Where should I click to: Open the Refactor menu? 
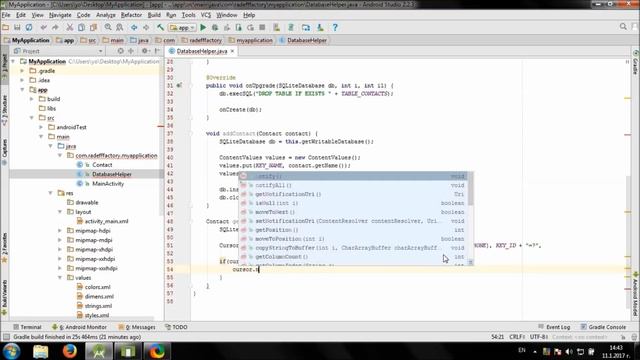click(131, 15)
